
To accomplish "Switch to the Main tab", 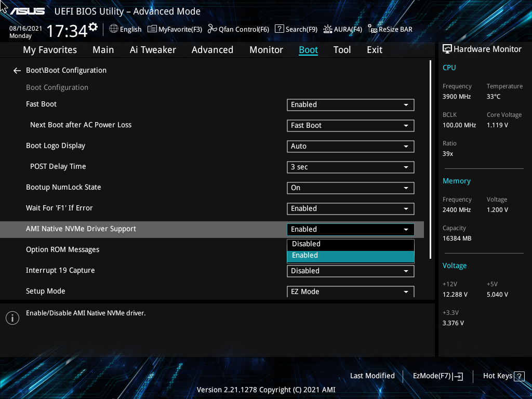I will point(103,50).
